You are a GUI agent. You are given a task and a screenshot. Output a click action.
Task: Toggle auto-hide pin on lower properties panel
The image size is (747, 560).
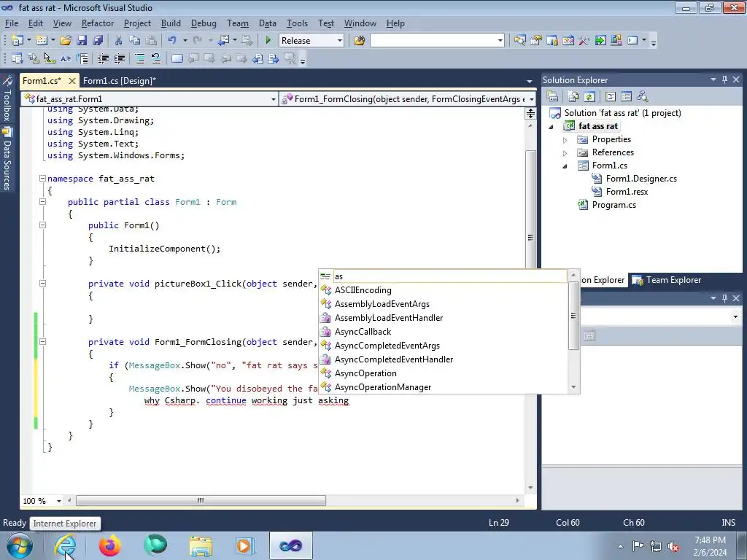(x=724, y=298)
